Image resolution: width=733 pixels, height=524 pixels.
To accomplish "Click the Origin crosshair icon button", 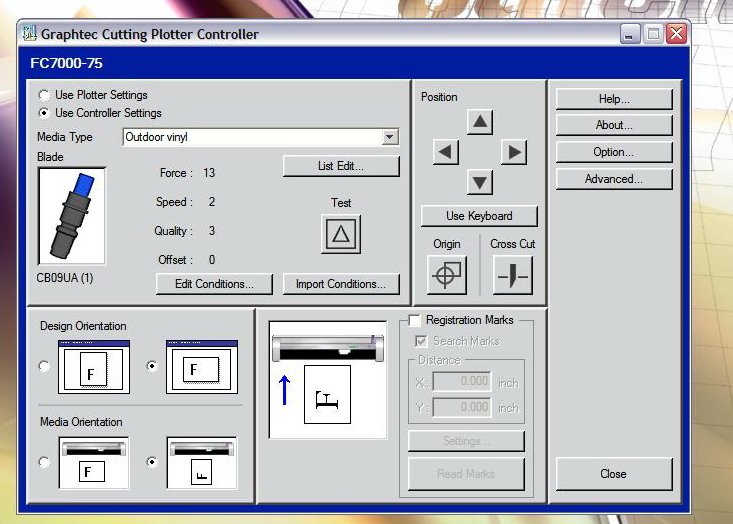I will click(x=447, y=275).
